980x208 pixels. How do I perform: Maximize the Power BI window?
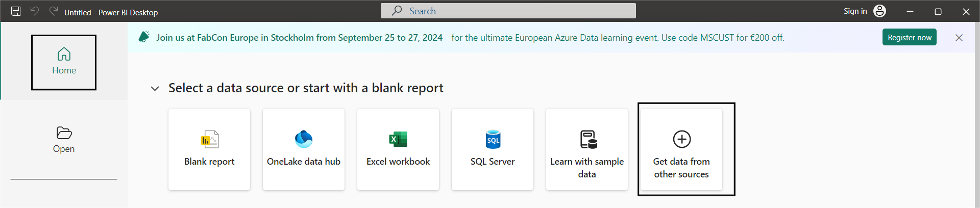coord(938,11)
